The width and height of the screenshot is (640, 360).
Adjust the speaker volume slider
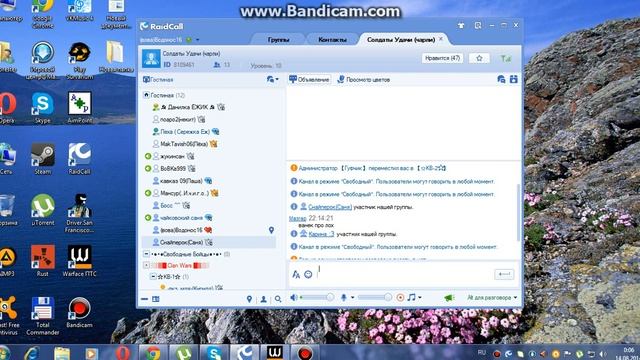pyautogui.click(x=317, y=298)
